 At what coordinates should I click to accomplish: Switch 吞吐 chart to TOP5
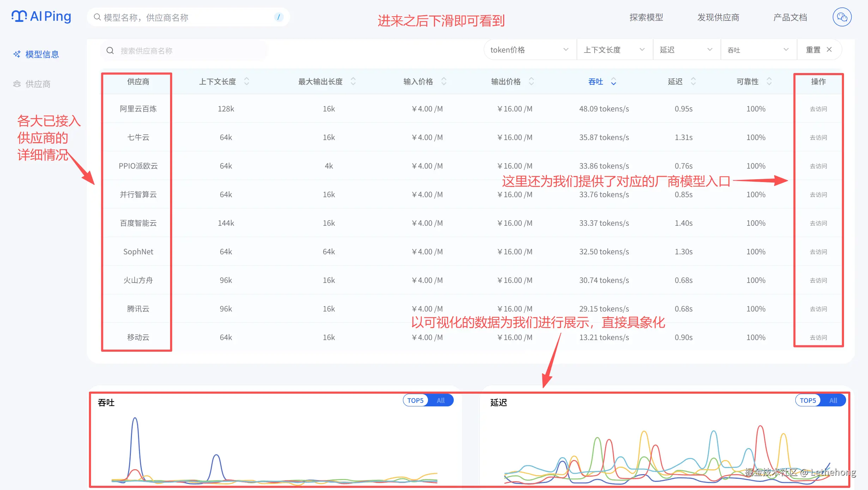pos(415,400)
